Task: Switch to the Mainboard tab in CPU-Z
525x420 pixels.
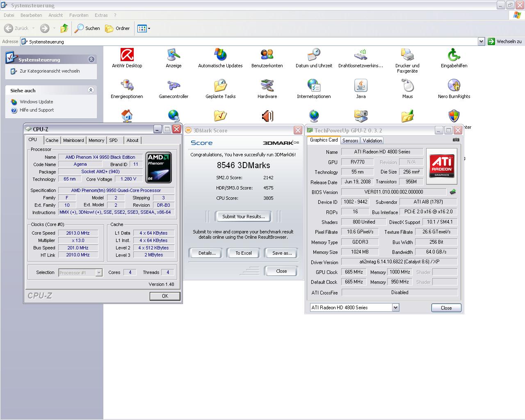Action: (x=73, y=140)
